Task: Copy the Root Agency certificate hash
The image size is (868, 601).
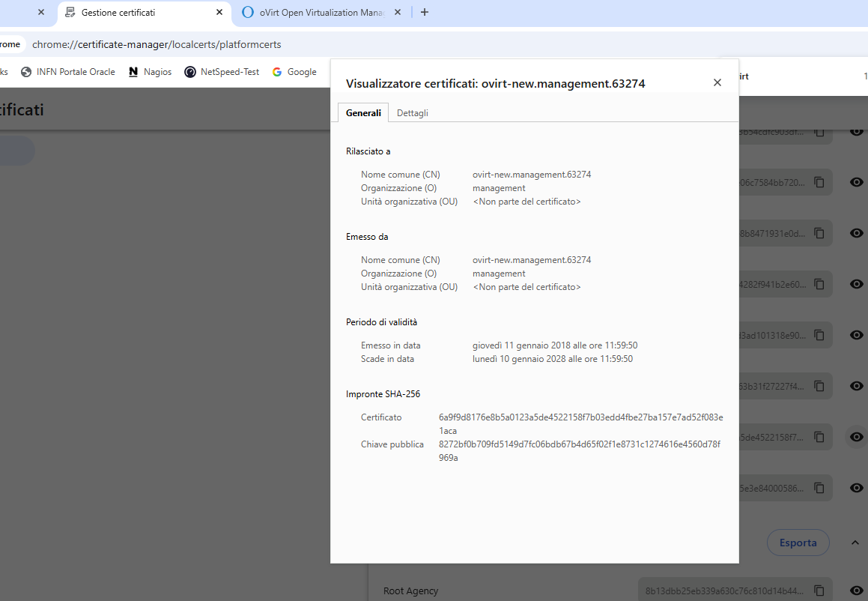Action: point(819,591)
